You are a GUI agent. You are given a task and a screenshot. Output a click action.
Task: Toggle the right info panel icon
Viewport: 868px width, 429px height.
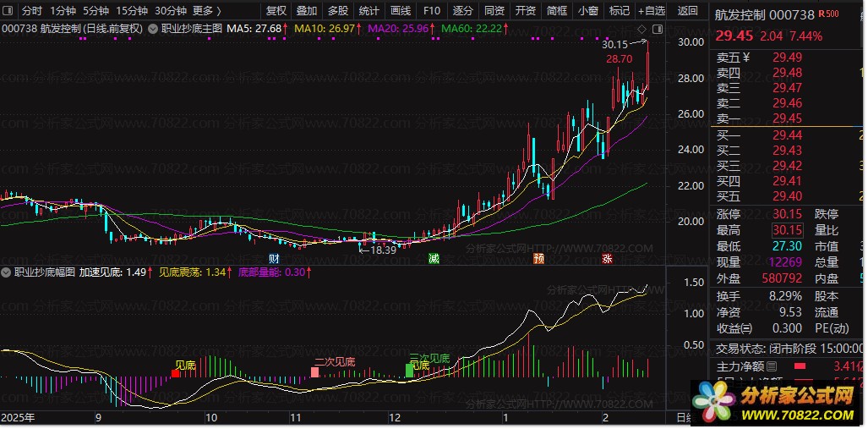(x=658, y=28)
